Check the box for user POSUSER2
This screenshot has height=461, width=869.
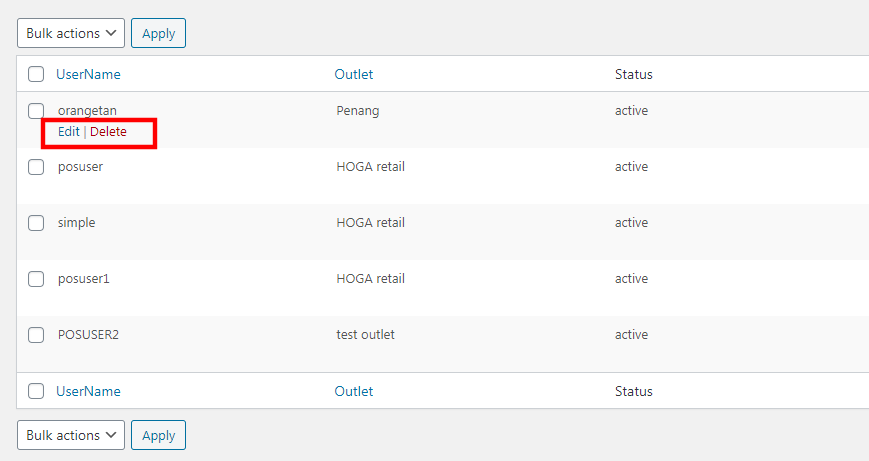[x=36, y=335]
